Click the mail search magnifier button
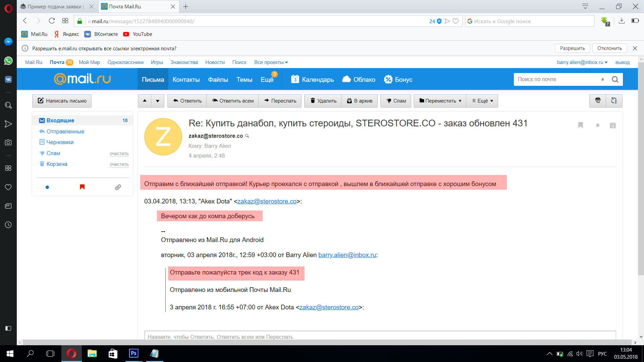Screen dimensions: 644x362 pos(615,79)
